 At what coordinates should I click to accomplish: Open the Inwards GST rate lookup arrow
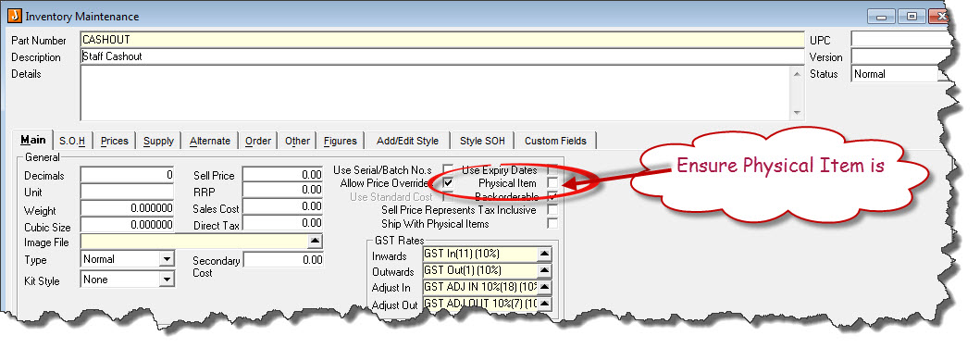pyautogui.click(x=544, y=254)
